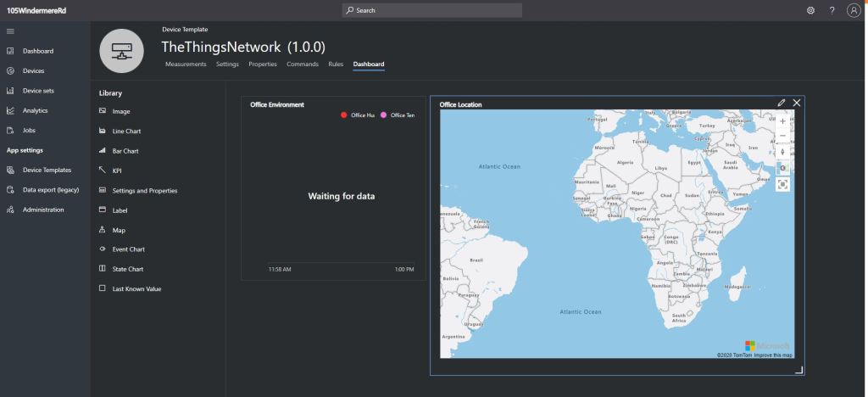Image resolution: width=868 pixels, height=397 pixels.
Task: Zoom out on the map
Action: [x=782, y=136]
